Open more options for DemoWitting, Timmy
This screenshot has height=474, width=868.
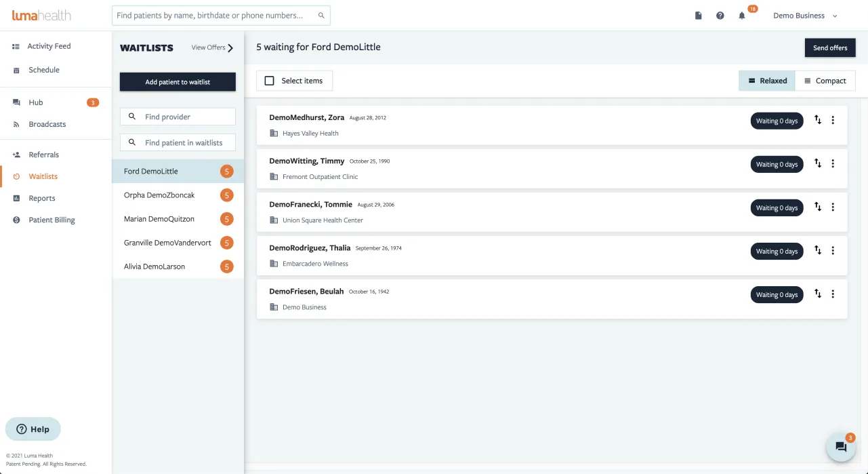tap(833, 163)
